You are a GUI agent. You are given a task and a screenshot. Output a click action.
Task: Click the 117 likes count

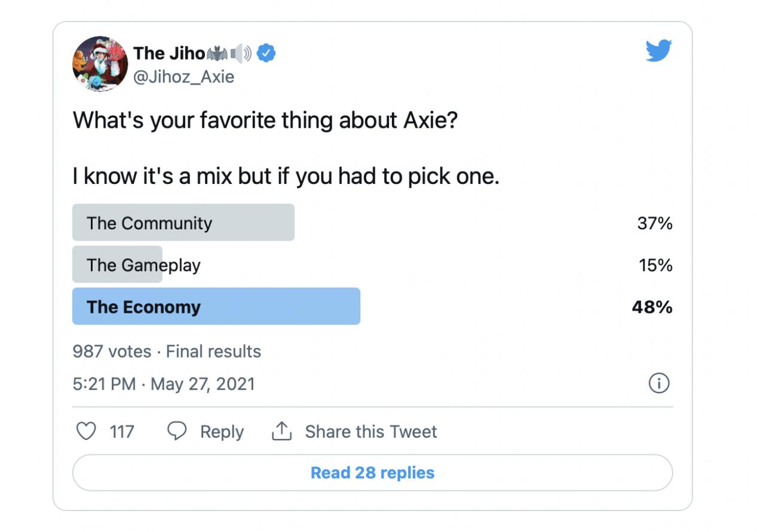(x=122, y=432)
